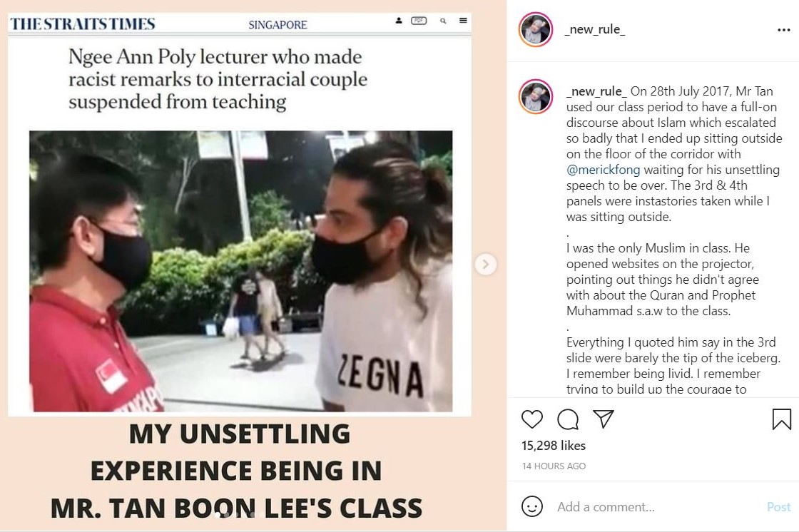Viewport: 799px width, 532px height.
Task: Click the caption avatar next to the text
Action: point(536,96)
